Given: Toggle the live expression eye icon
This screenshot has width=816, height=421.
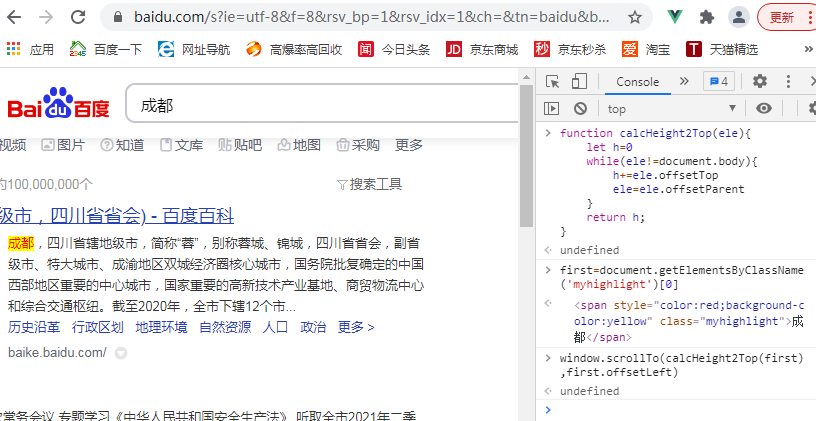Looking at the screenshot, I should (764, 108).
